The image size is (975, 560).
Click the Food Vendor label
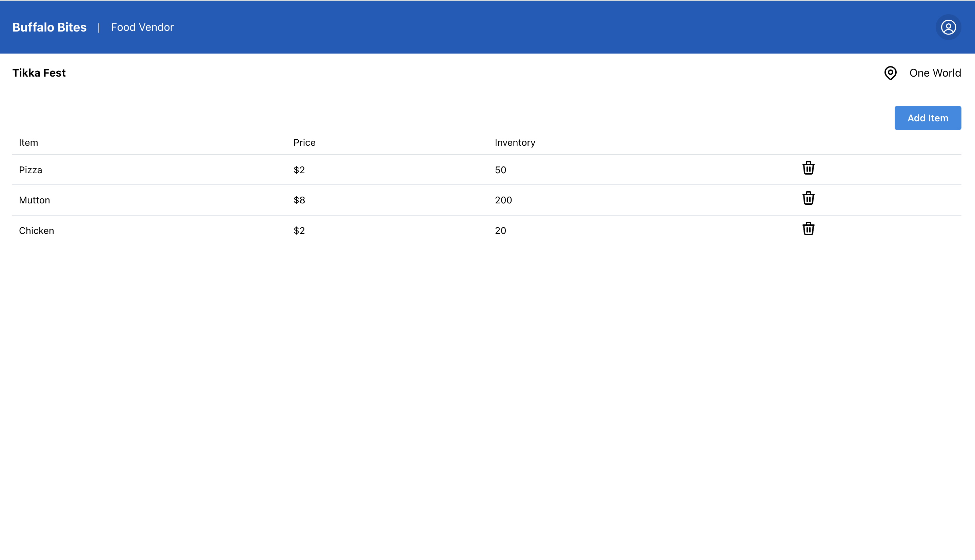(x=142, y=27)
